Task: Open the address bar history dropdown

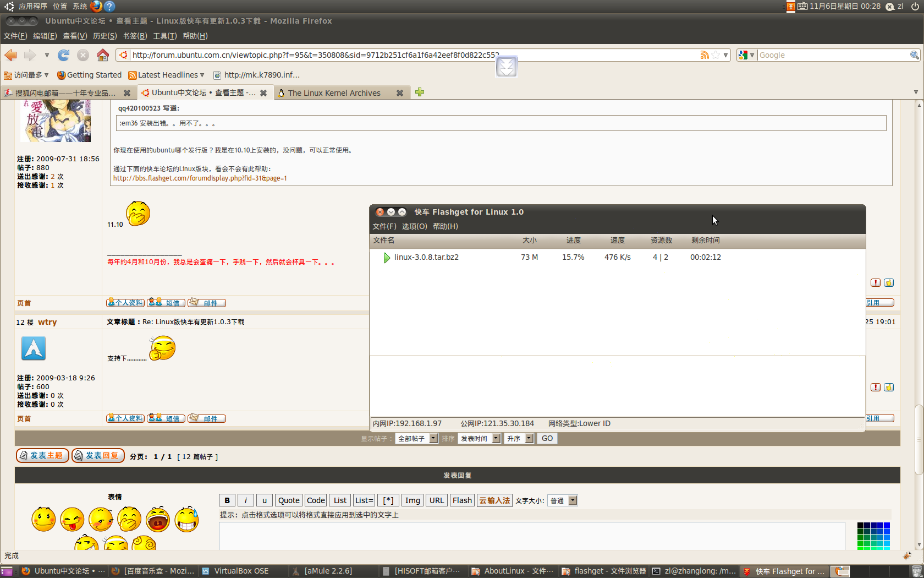Action: tap(726, 55)
